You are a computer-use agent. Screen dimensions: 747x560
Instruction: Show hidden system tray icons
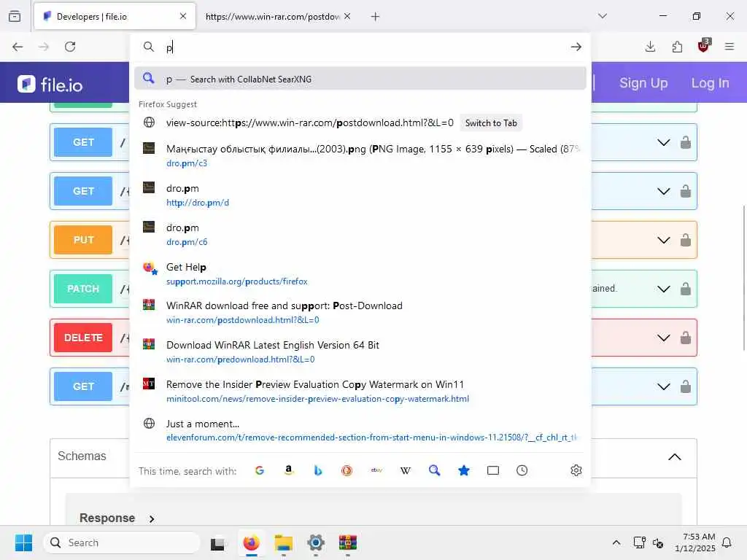click(616, 542)
